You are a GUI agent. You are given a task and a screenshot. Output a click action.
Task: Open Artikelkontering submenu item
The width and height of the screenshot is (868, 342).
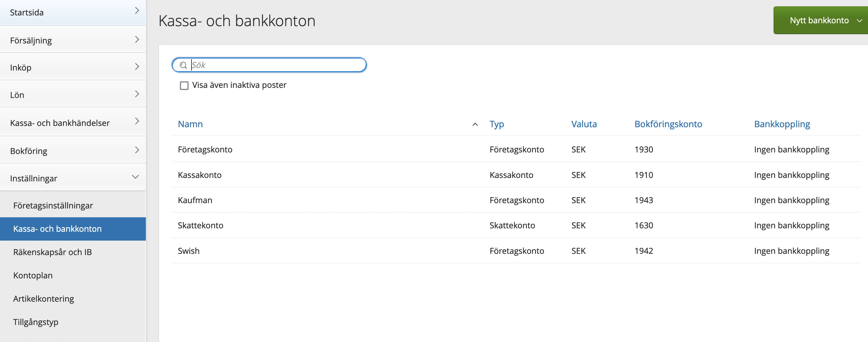click(43, 299)
